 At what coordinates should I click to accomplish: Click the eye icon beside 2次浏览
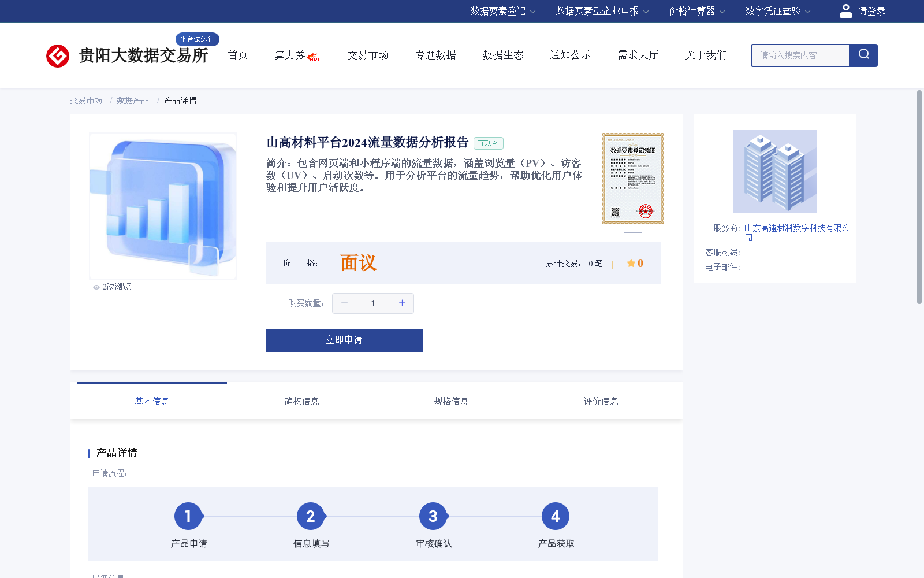(x=96, y=287)
